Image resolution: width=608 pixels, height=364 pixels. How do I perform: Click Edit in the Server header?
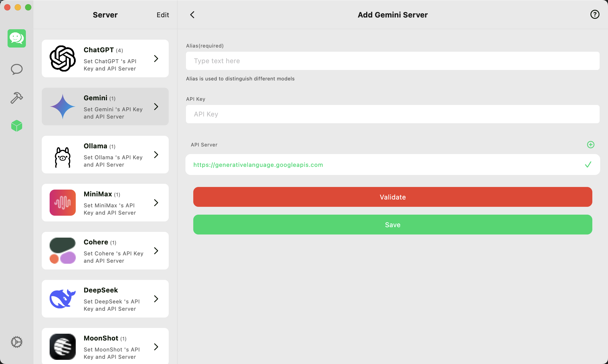[x=163, y=15]
